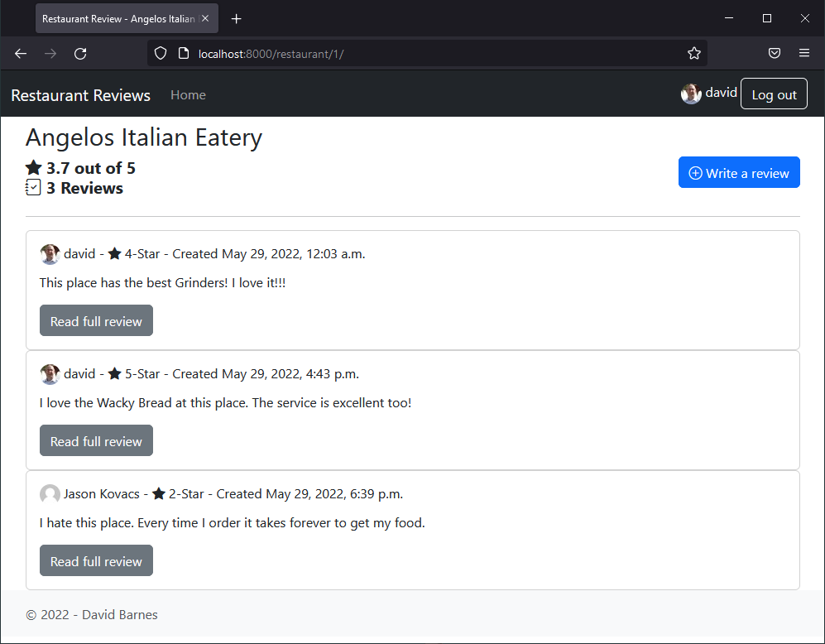Click Jason Kovacs's avatar icon

[x=50, y=493]
